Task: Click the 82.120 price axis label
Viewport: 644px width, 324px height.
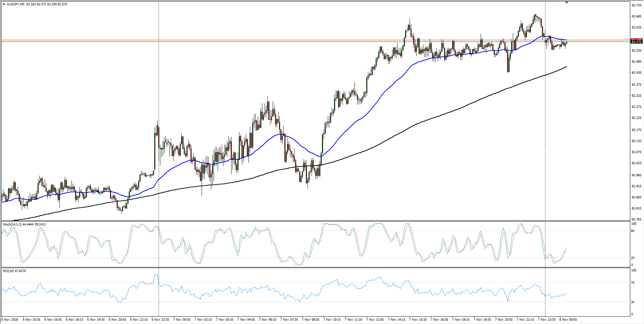Action: [636, 141]
